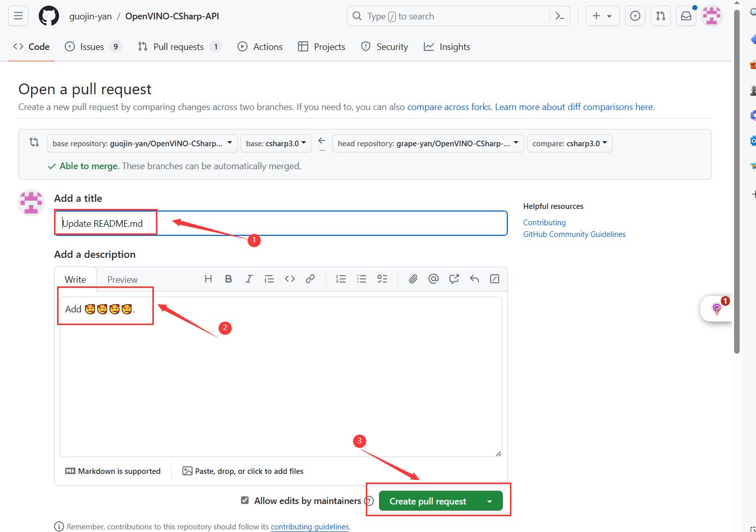Click inside the description text area
756x532 pixels.
click(x=281, y=377)
